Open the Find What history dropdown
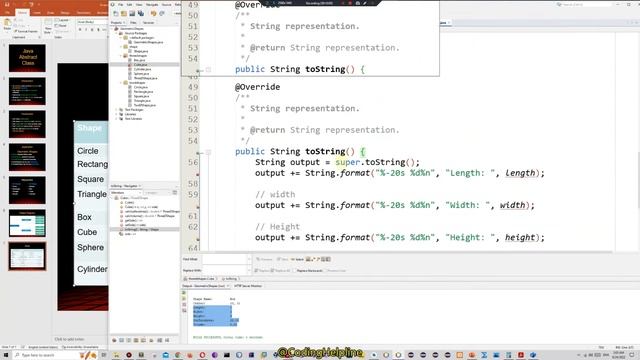Viewport: 640px width, 360px height. [x=249, y=259]
